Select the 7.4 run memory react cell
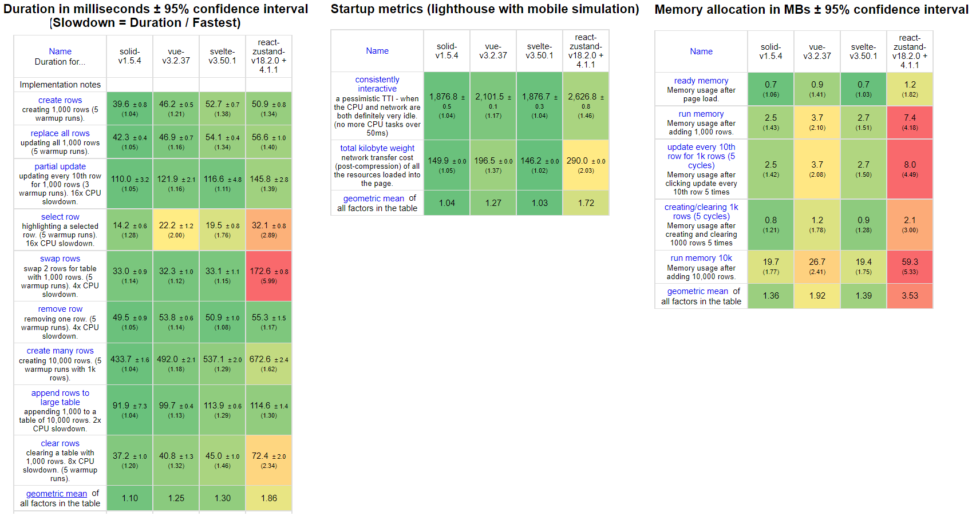 click(910, 122)
